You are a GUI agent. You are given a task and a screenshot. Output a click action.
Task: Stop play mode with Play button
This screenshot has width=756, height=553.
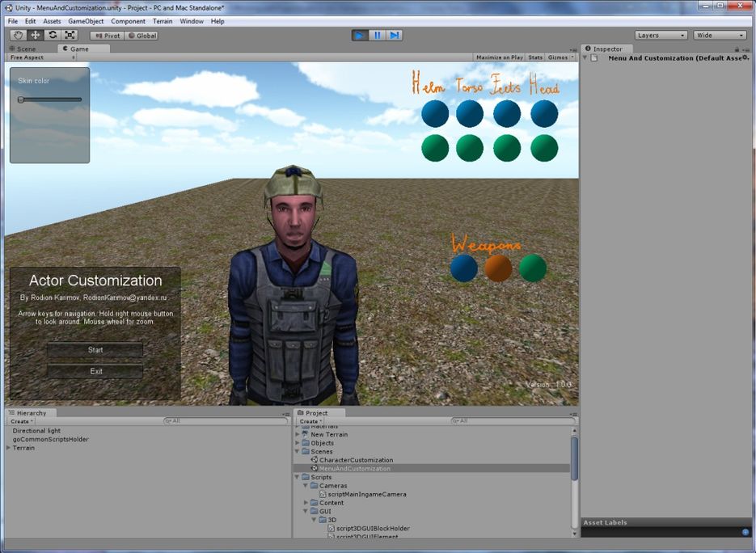point(360,36)
